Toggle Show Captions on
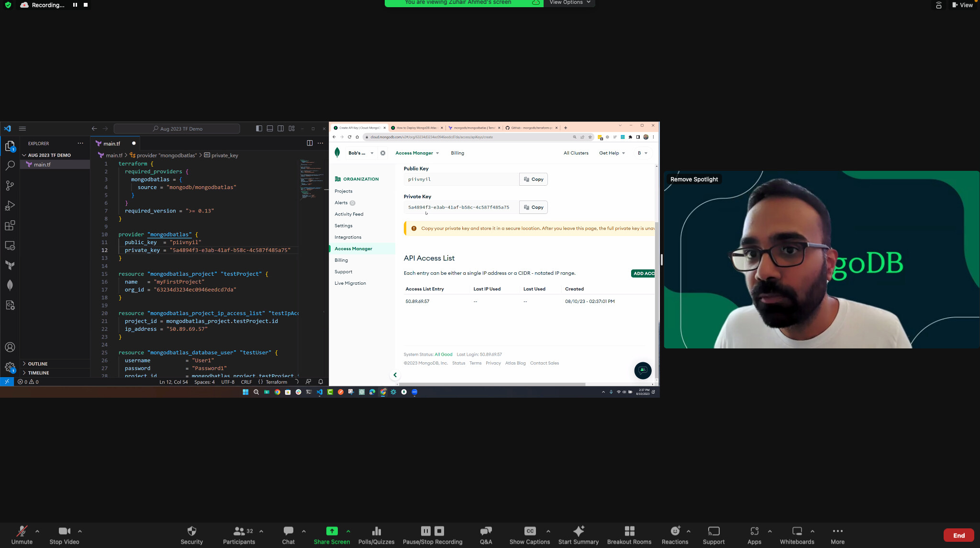980x548 pixels. (x=530, y=534)
